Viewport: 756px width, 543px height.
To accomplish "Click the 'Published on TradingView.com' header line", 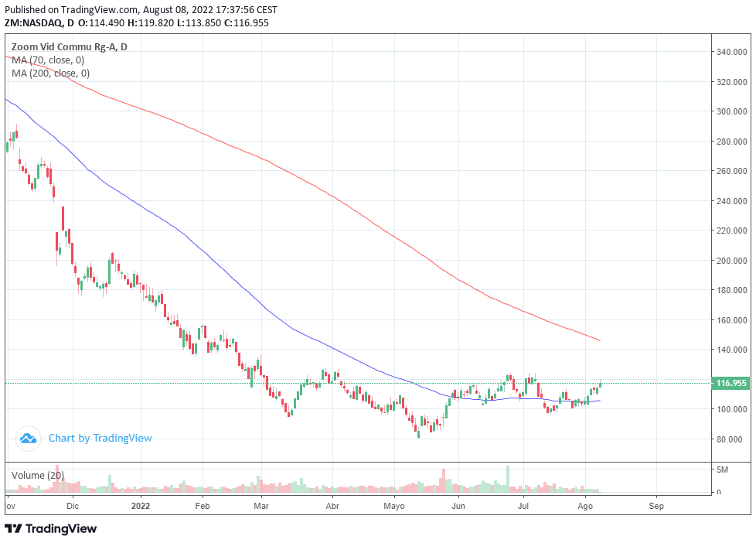I will 141,9.
